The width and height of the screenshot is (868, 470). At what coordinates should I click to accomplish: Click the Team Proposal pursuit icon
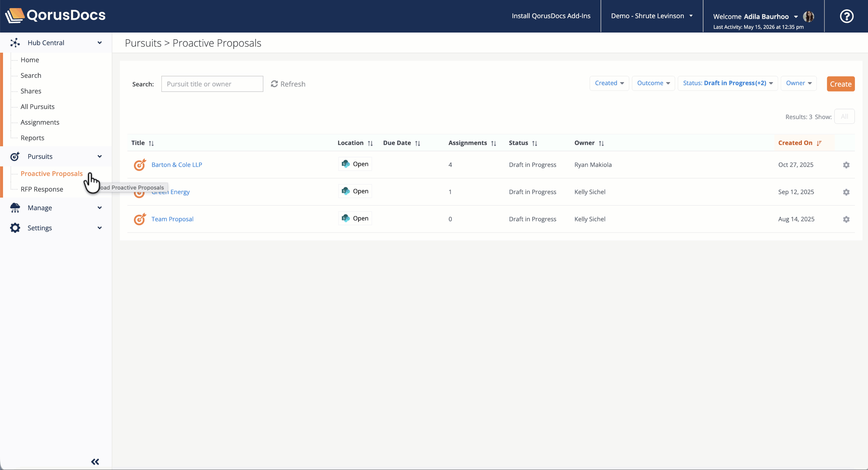click(140, 219)
